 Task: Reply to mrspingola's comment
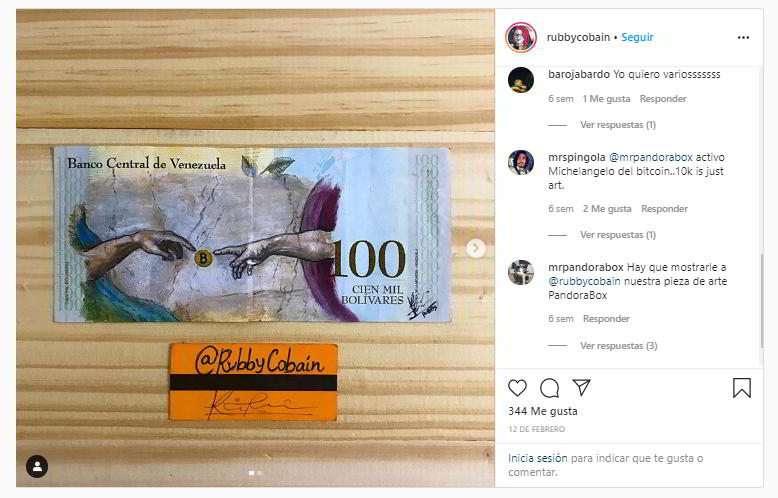(x=664, y=209)
